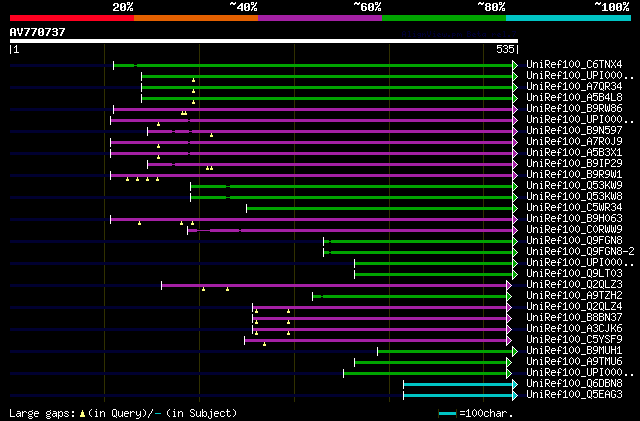Image resolution: width=640 pixels, height=421 pixels.
Task: Select the cyan ~100% legend segment
Action: pos(569,18)
